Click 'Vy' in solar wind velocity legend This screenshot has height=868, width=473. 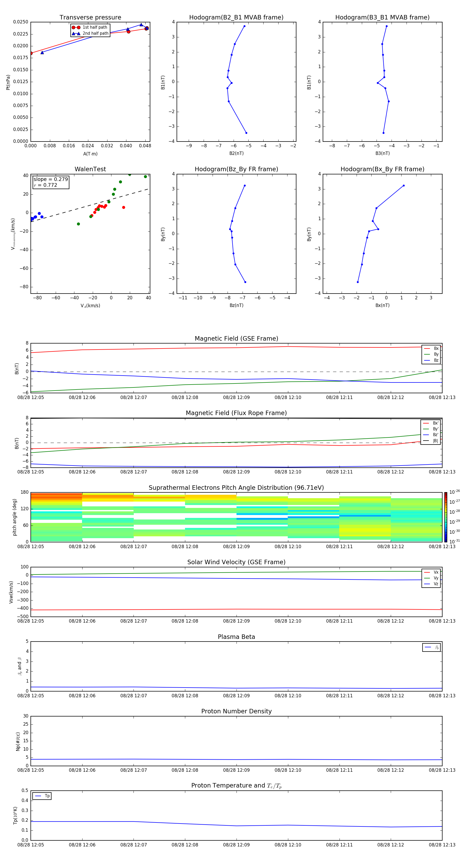[x=436, y=578]
